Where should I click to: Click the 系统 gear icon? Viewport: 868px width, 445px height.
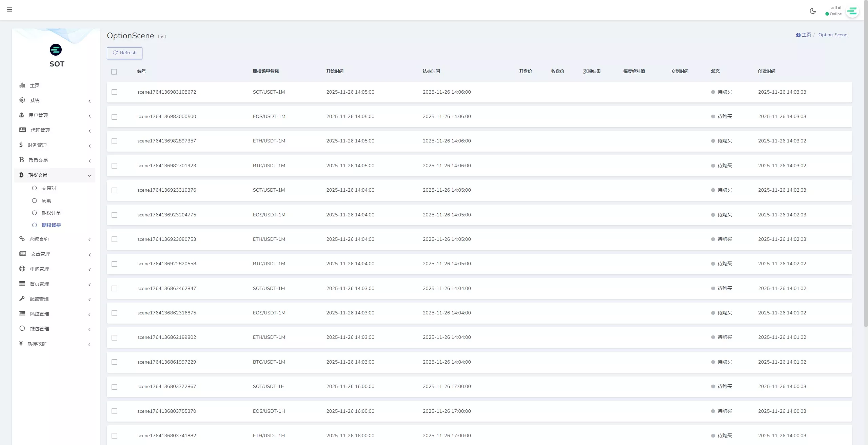[x=22, y=100]
